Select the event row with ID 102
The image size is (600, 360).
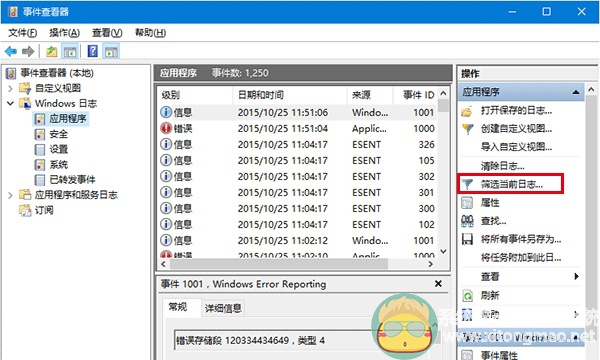tap(297, 225)
